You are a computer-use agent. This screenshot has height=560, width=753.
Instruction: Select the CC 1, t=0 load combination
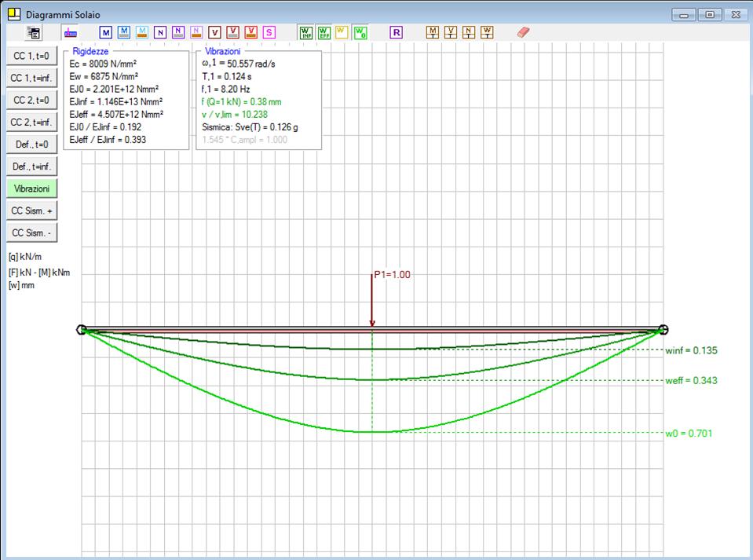[x=31, y=56]
